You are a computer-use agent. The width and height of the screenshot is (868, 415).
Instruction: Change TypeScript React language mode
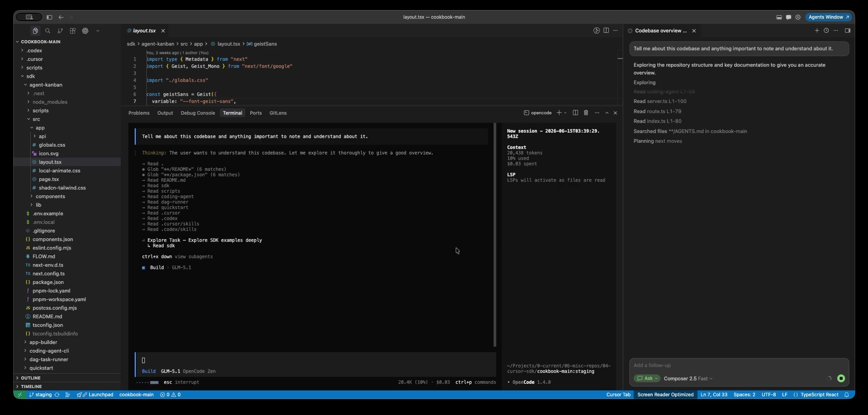819,395
